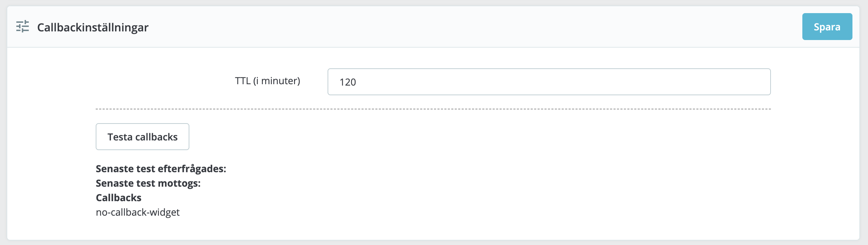Select the Senaste test efterfrågades label

click(x=161, y=169)
